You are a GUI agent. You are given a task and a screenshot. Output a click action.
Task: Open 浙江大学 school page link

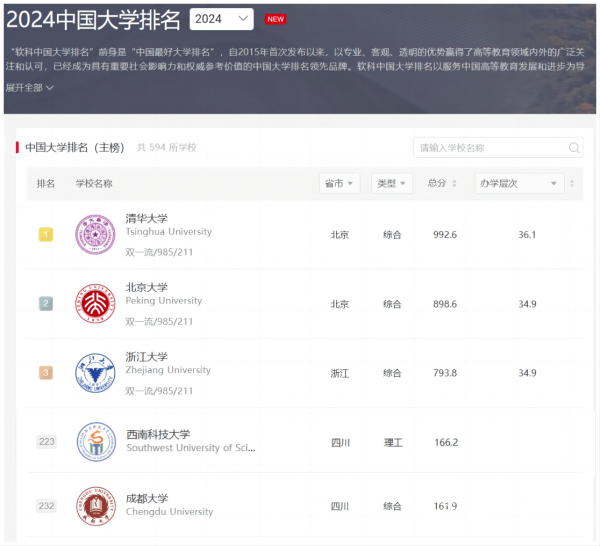point(147,357)
